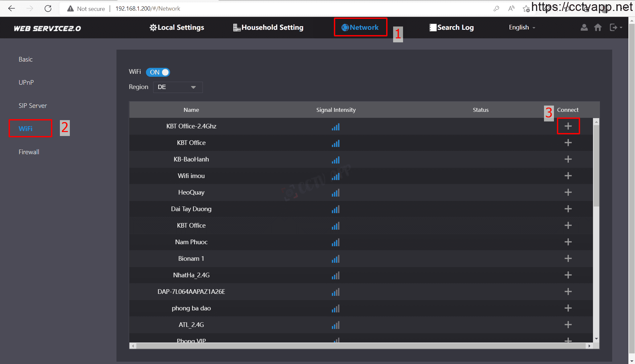The width and height of the screenshot is (635, 364).
Task: Expand the English language dropdown
Action: pos(522,27)
